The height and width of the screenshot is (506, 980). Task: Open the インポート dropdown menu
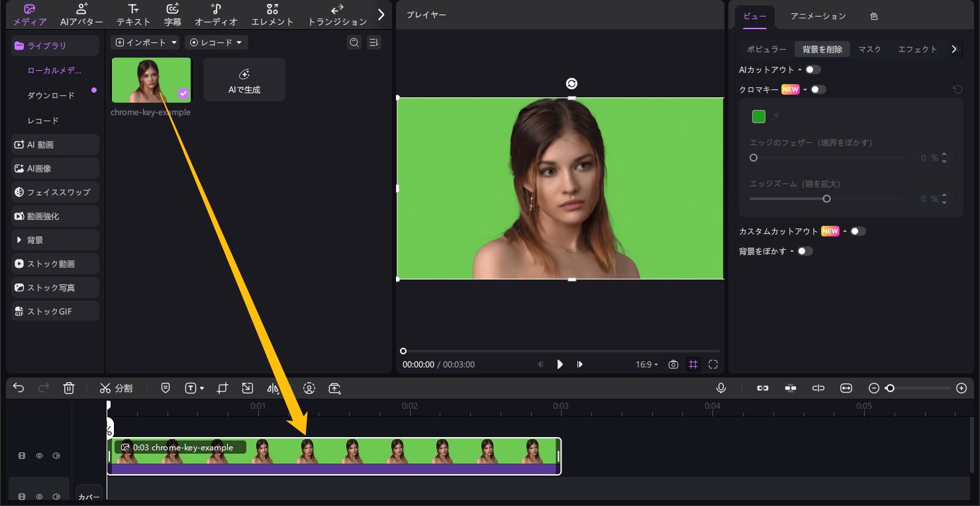[x=146, y=42]
